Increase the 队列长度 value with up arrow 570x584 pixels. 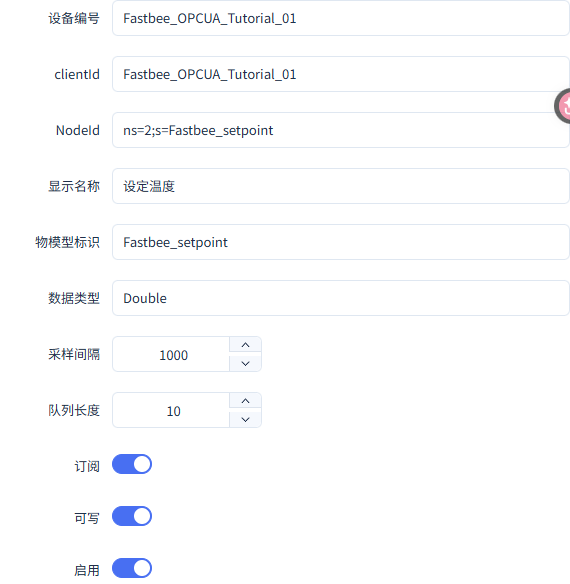246,401
